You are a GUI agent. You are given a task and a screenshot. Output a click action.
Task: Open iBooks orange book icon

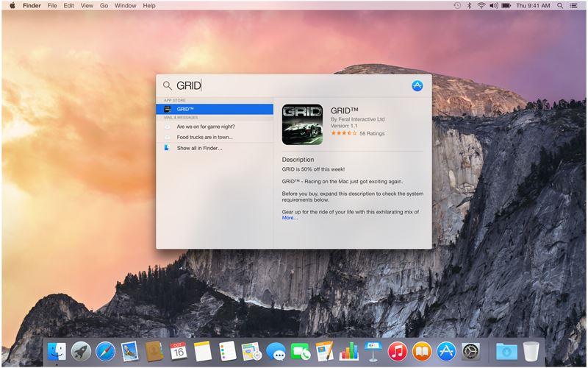click(422, 352)
